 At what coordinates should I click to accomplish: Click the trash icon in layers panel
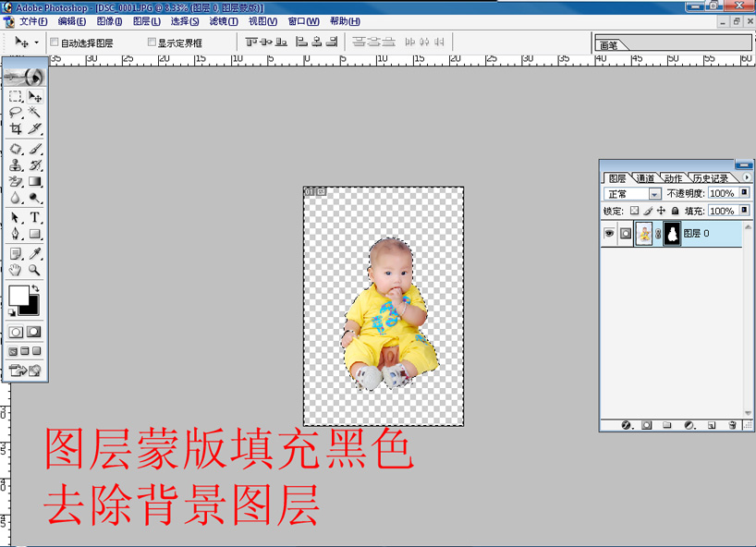click(x=732, y=425)
